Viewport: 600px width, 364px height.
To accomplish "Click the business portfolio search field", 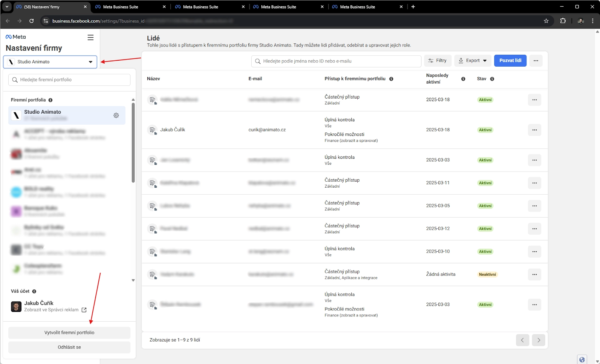I will (69, 80).
